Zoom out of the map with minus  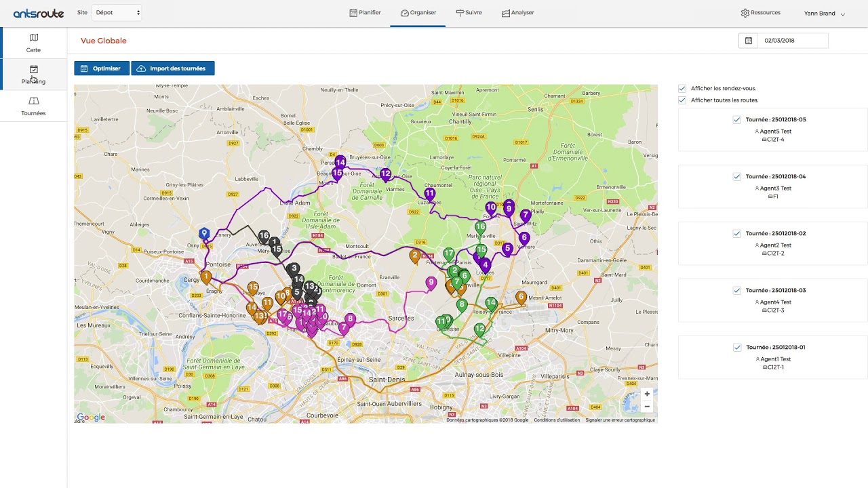click(x=647, y=407)
